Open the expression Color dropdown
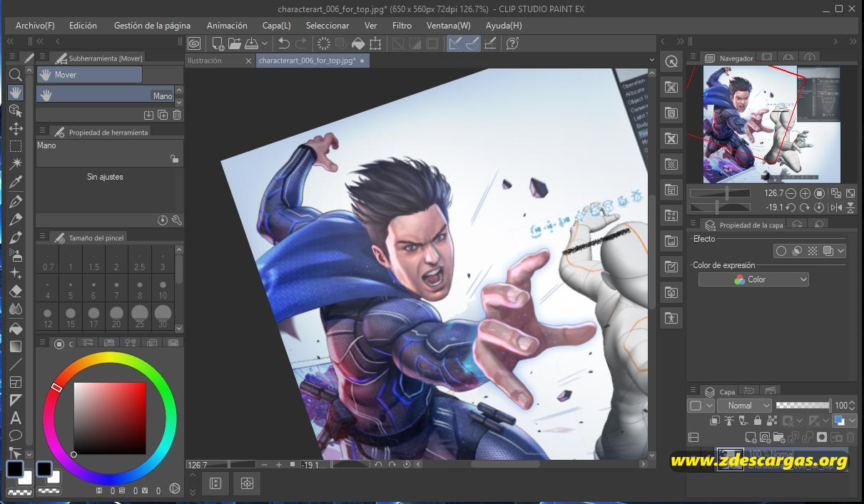The height and width of the screenshot is (504, 864). tap(753, 279)
